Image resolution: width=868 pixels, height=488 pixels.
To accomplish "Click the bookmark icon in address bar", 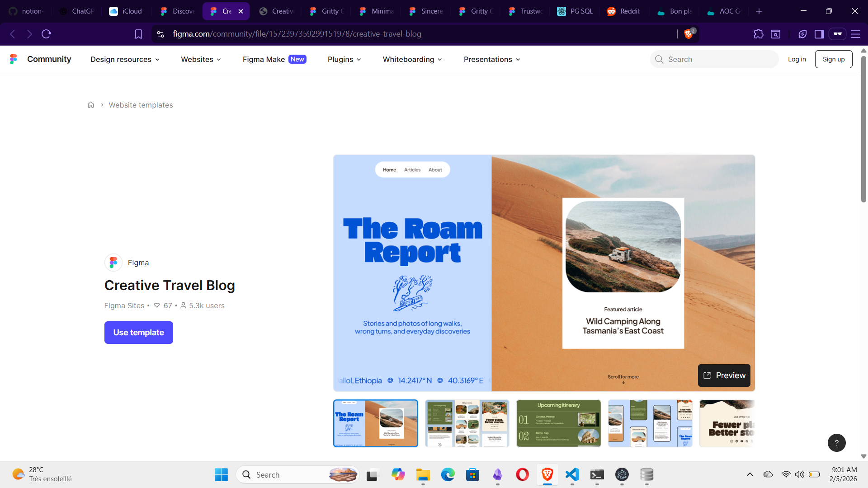I will (x=138, y=34).
